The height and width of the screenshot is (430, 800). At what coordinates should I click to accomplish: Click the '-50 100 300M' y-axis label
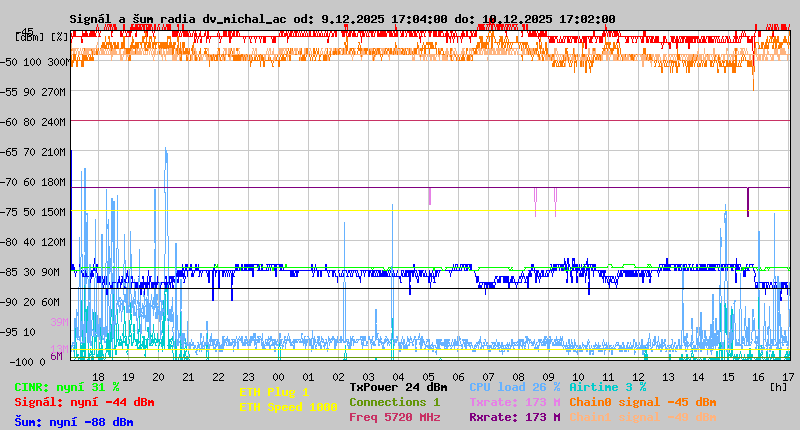coord(35,62)
